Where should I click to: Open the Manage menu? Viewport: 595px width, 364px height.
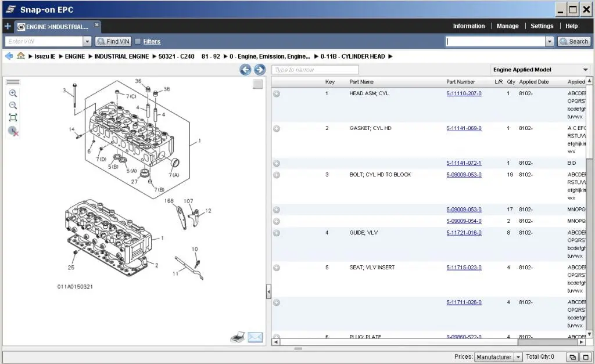[507, 26]
